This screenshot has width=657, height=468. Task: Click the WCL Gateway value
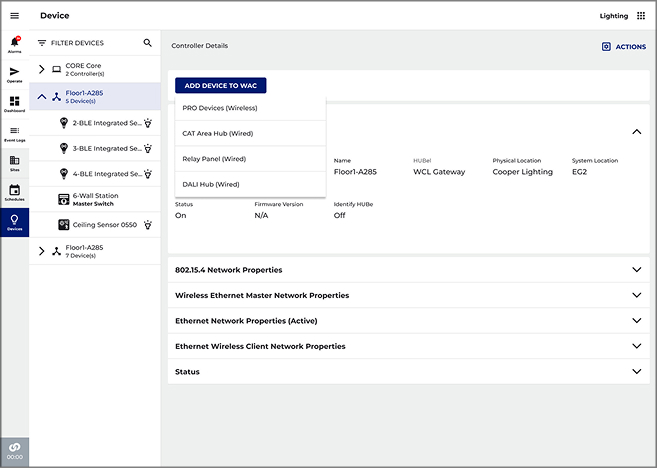(x=439, y=172)
